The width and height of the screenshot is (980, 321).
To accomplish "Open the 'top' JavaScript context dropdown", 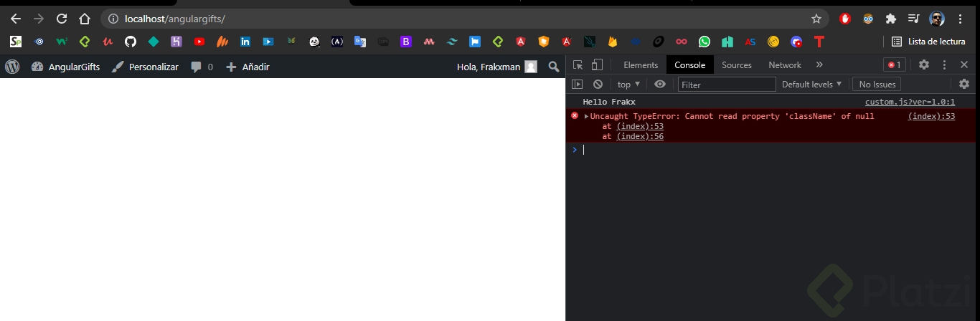I will [x=628, y=85].
